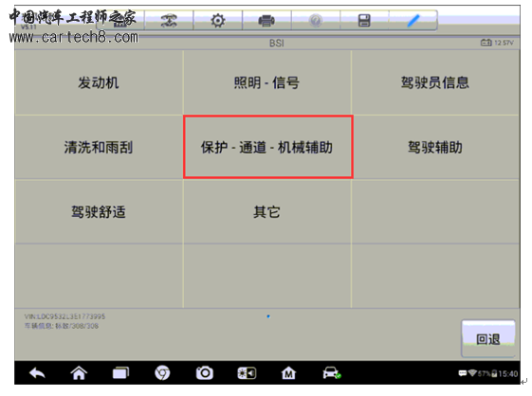Click the save floppy disk icon
The height and width of the screenshot is (396, 532).
pyautogui.click(x=364, y=21)
